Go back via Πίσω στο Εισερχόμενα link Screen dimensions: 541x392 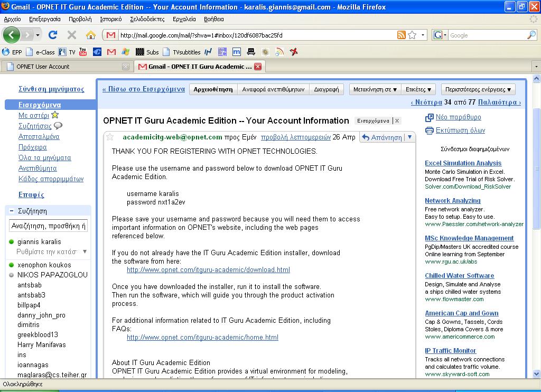[x=144, y=89]
